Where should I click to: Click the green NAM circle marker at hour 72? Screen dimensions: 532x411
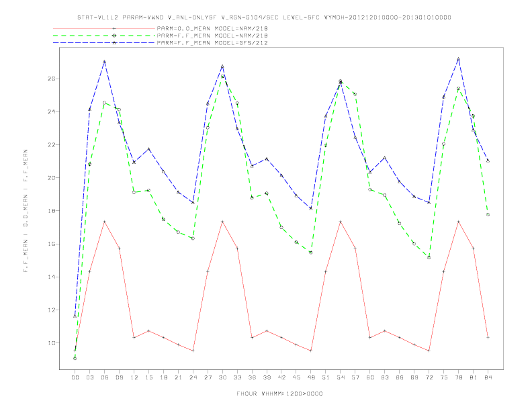coord(429,258)
